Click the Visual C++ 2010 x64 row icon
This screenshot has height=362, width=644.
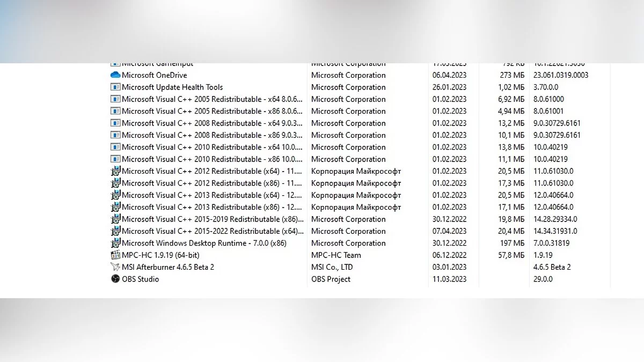click(x=115, y=147)
